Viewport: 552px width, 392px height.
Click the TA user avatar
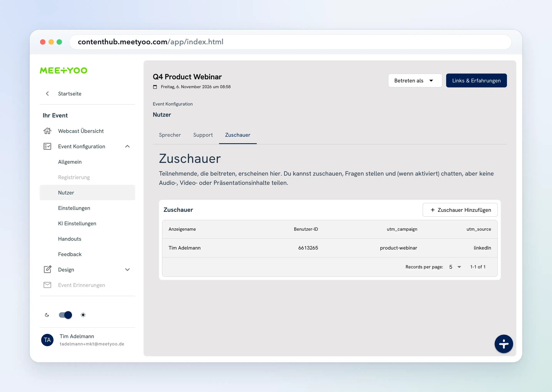coord(47,340)
